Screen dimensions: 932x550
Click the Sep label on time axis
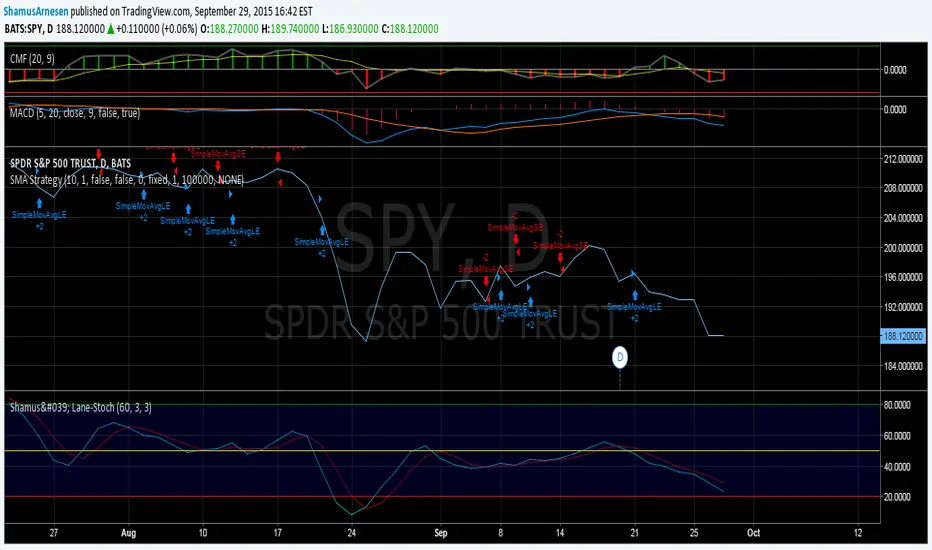440,533
